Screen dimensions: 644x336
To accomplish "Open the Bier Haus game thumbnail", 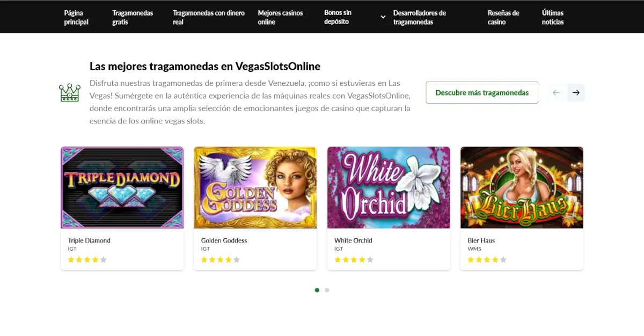I will point(522,188).
